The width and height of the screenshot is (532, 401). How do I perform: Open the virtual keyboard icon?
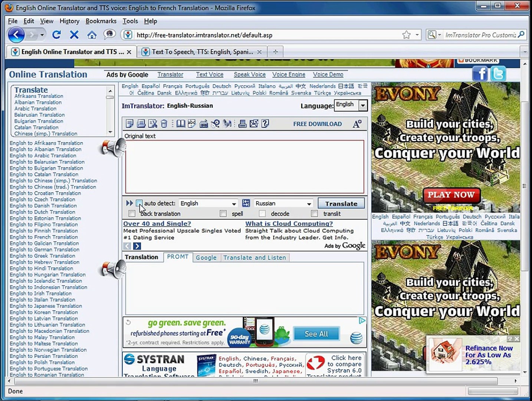point(204,124)
